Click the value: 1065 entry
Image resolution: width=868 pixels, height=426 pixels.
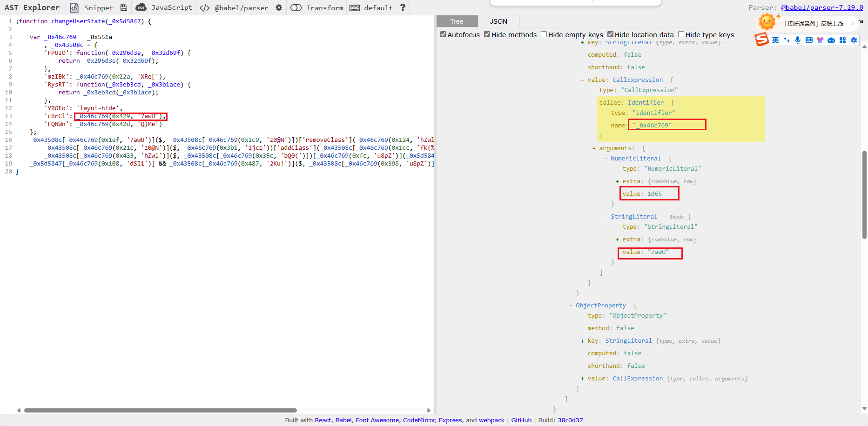click(642, 194)
